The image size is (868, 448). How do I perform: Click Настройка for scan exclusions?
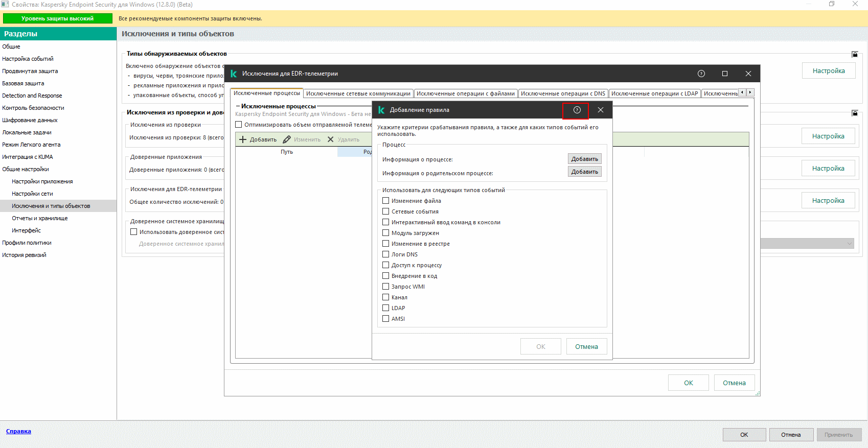point(828,136)
